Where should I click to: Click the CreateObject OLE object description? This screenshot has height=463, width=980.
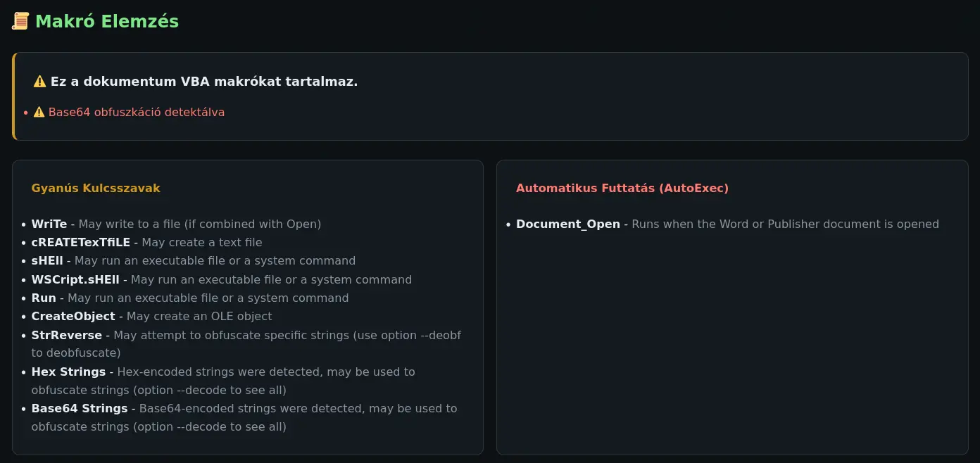pos(199,317)
